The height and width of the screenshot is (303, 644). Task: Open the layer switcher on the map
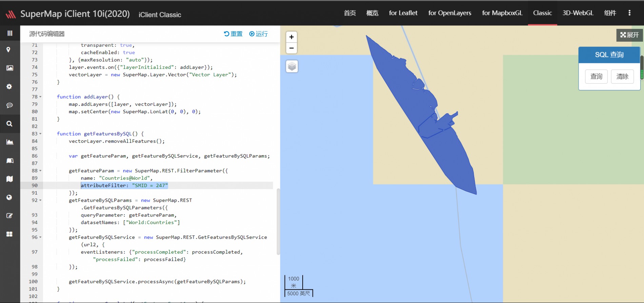pos(292,66)
